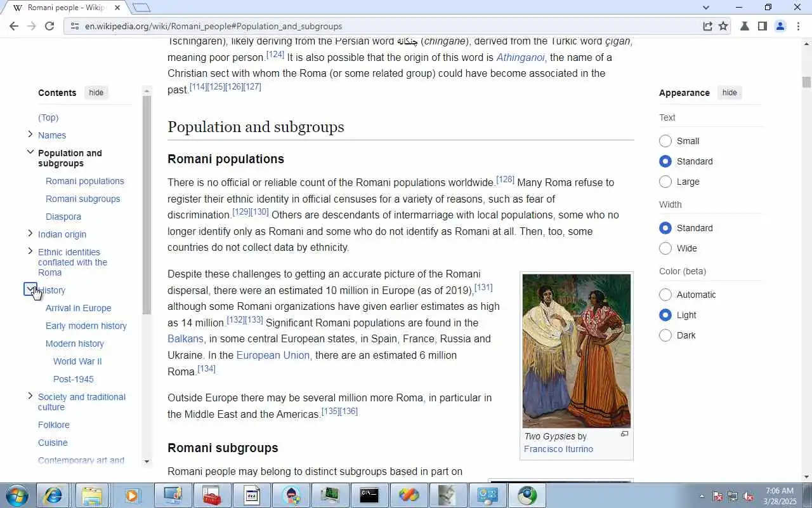
Task: Open the European Union link
Action: coord(273,355)
